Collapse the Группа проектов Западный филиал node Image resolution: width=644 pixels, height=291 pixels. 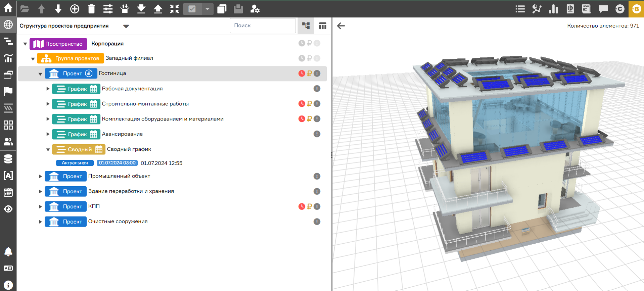33,59
